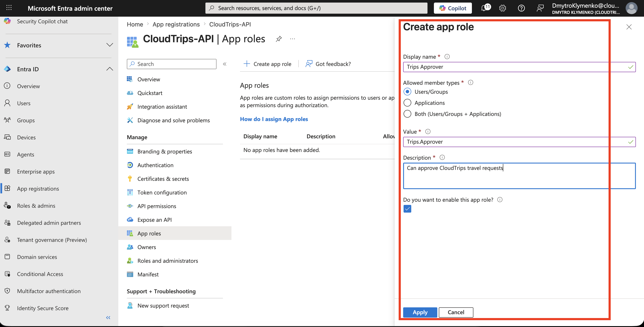
Task: Open Certificates & secrets
Action: [x=163, y=179]
